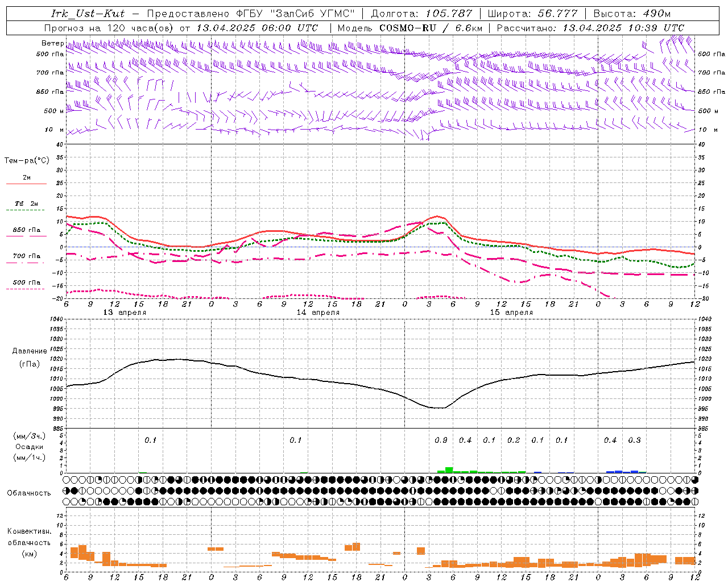Click the Осадки panel label
Image resolution: width=728 pixels, height=582 pixels.
(x=30, y=447)
